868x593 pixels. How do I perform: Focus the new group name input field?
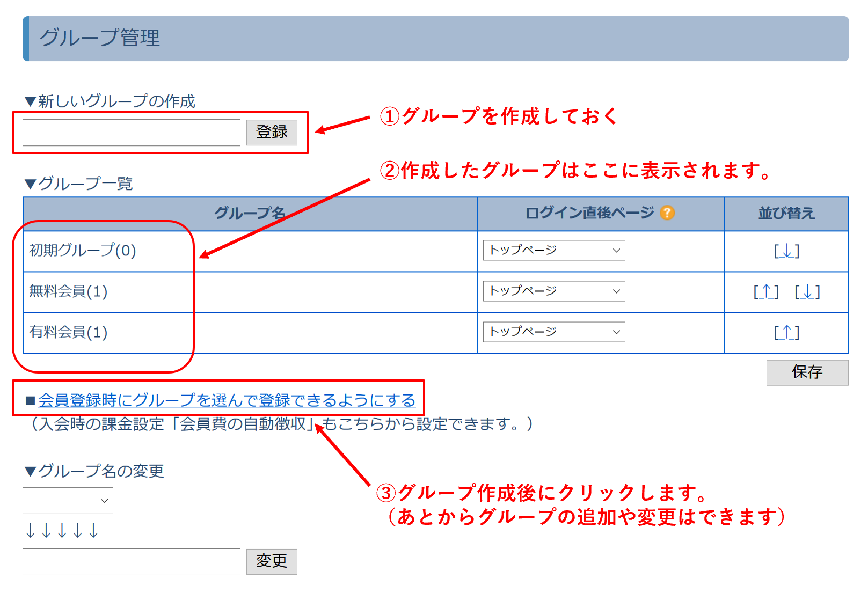tap(132, 133)
